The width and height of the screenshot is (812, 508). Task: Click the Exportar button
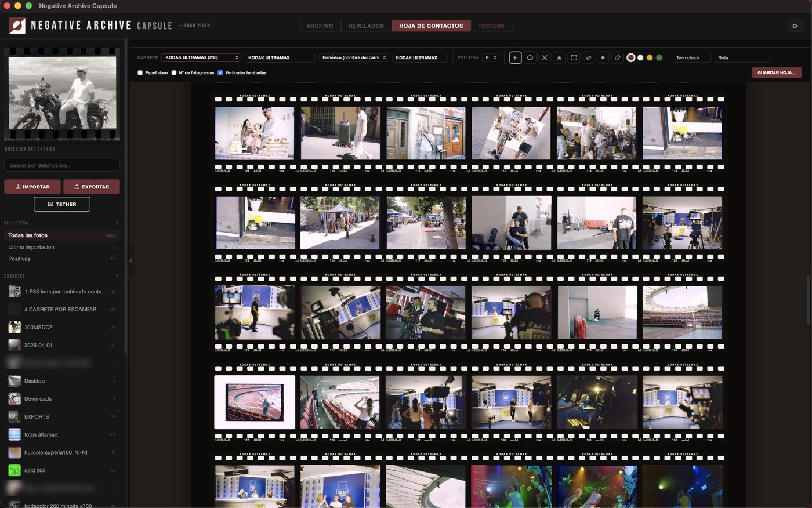92,187
